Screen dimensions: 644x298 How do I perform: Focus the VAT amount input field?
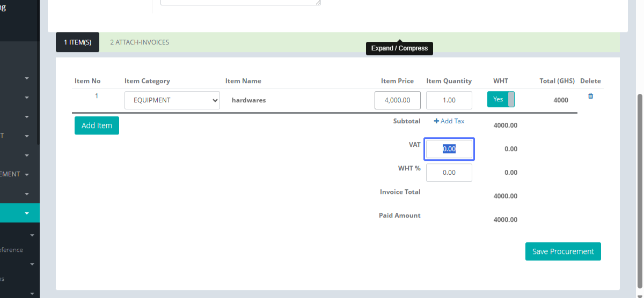449,149
